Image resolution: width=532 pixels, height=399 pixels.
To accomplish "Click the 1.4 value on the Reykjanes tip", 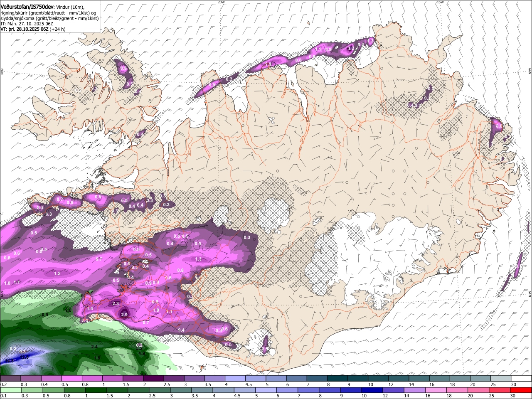I will click(90, 308).
